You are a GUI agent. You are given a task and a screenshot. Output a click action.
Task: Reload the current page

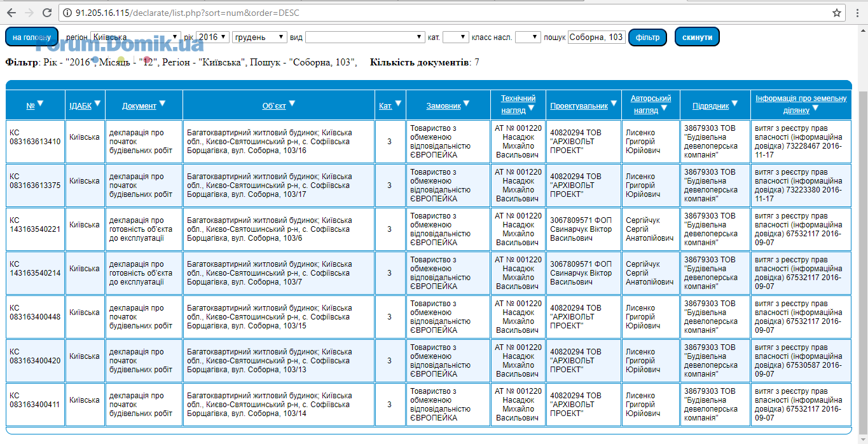tap(47, 13)
